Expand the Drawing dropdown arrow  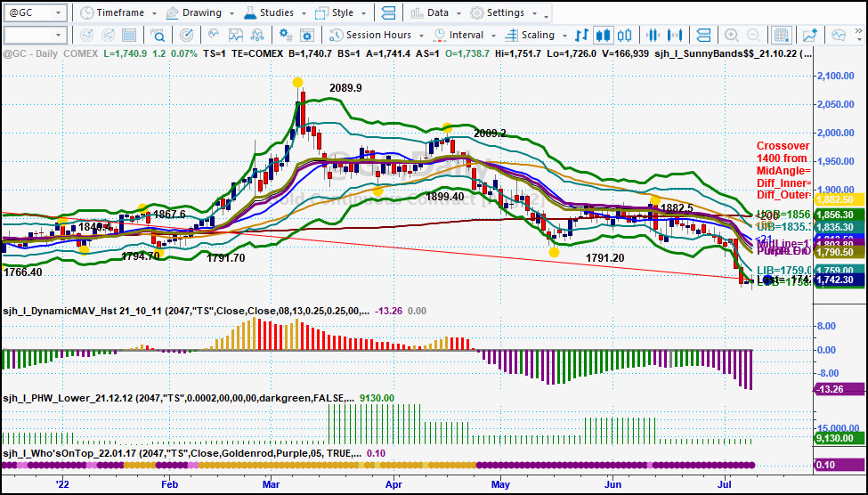(x=231, y=14)
